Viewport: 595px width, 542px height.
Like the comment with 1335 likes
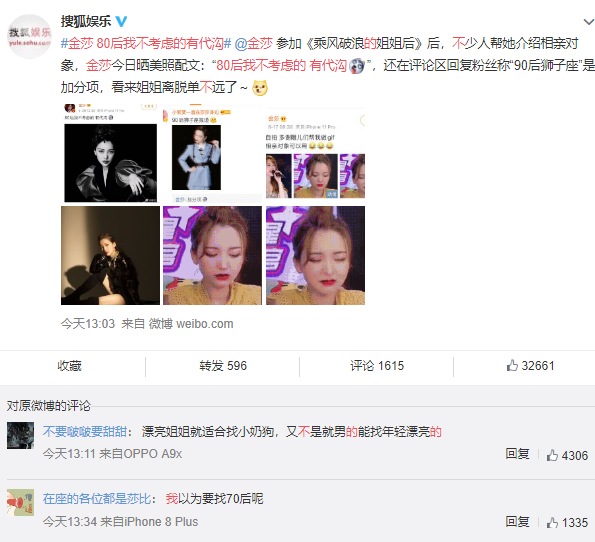point(567,523)
